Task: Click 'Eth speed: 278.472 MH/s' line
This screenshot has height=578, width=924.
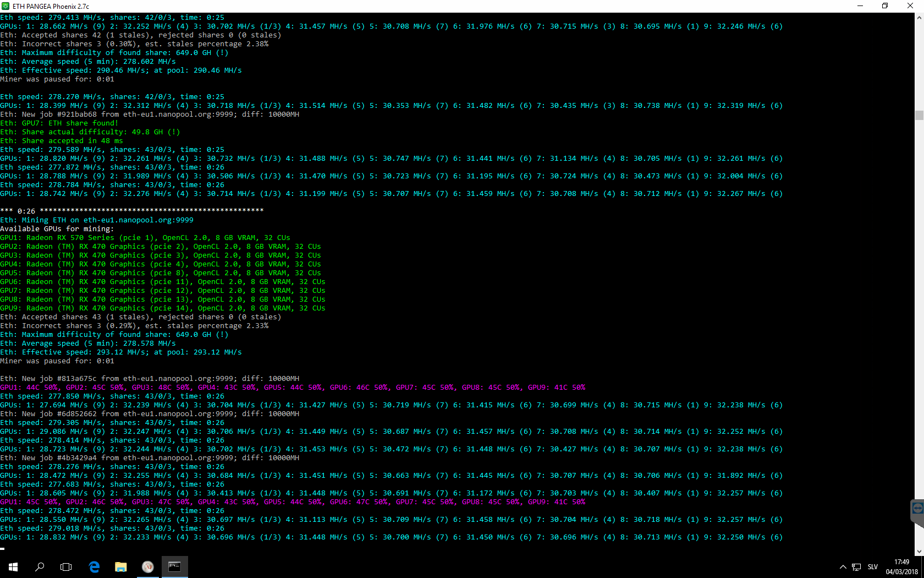Action: pos(112,511)
